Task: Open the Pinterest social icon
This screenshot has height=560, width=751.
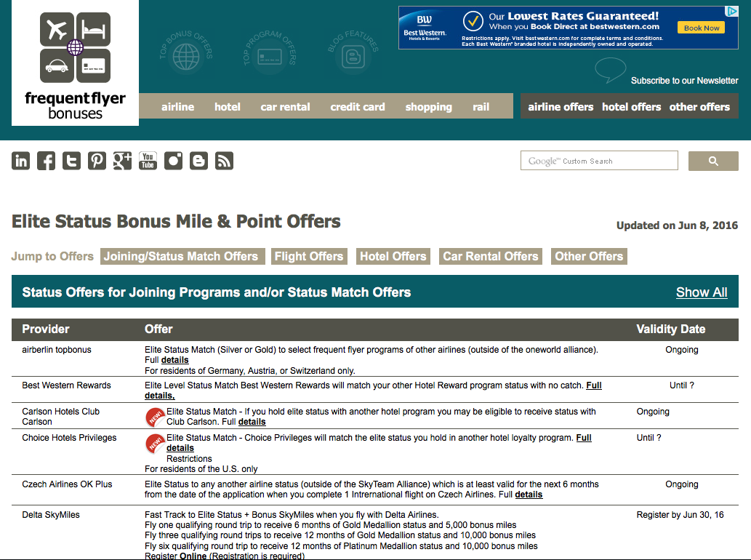Action: point(97,161)
